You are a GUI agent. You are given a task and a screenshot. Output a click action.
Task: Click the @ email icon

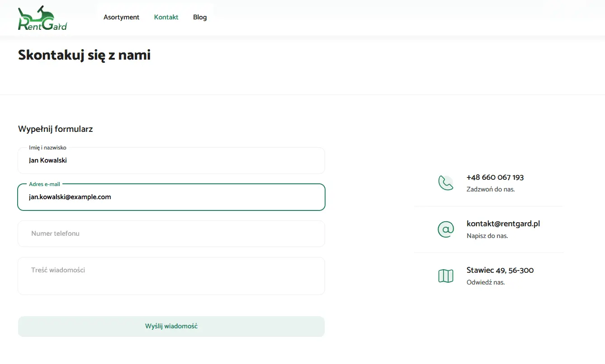click(445, 229)
